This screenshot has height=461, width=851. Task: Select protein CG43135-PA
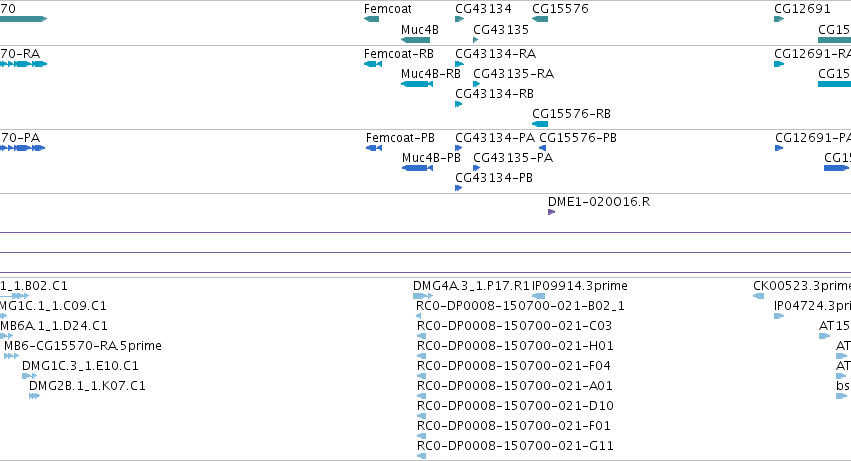[513, 158]
